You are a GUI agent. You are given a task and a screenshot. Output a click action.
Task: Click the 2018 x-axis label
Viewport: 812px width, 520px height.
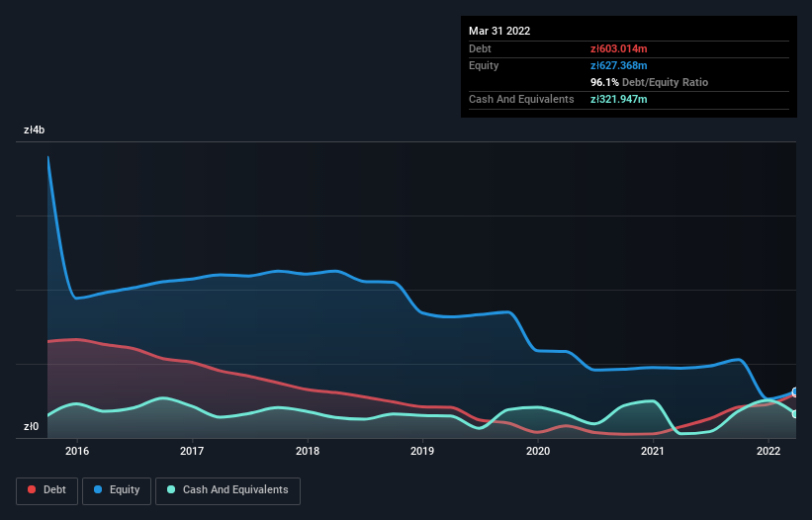(x=308, y=451)
